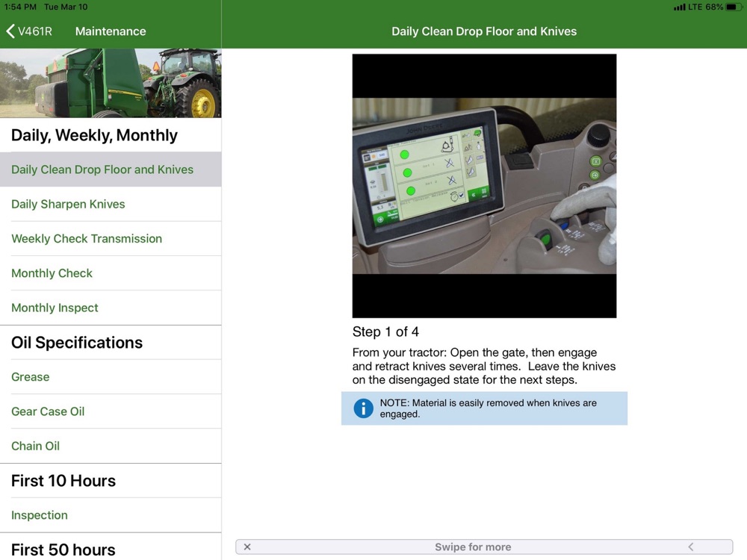Select the Monthly Check item
The image size is (747, 560).
coord(52,273)
